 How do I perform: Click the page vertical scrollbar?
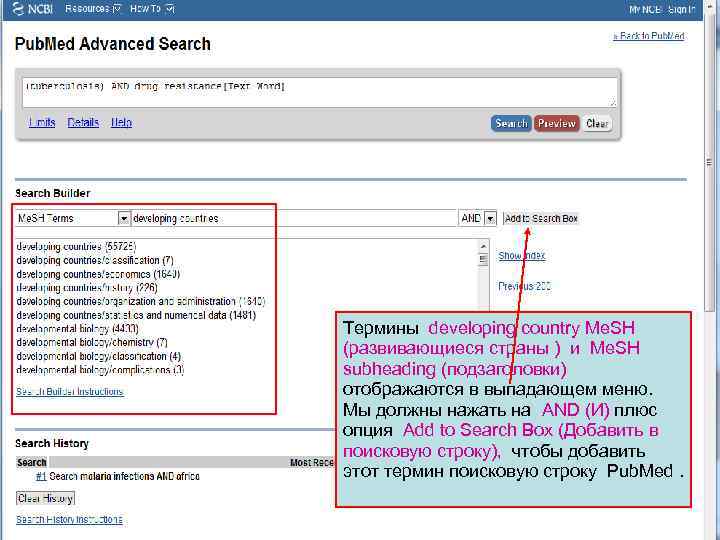(709, 162)
